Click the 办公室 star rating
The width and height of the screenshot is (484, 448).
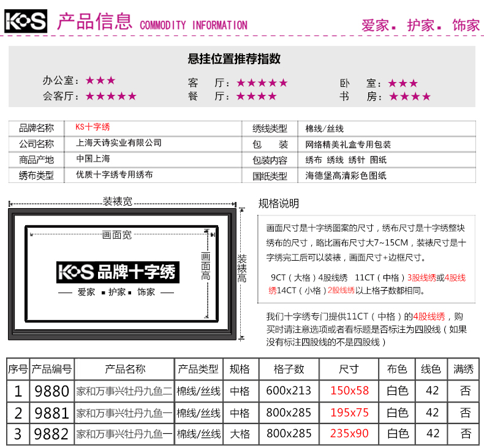(x=100, y=80)
